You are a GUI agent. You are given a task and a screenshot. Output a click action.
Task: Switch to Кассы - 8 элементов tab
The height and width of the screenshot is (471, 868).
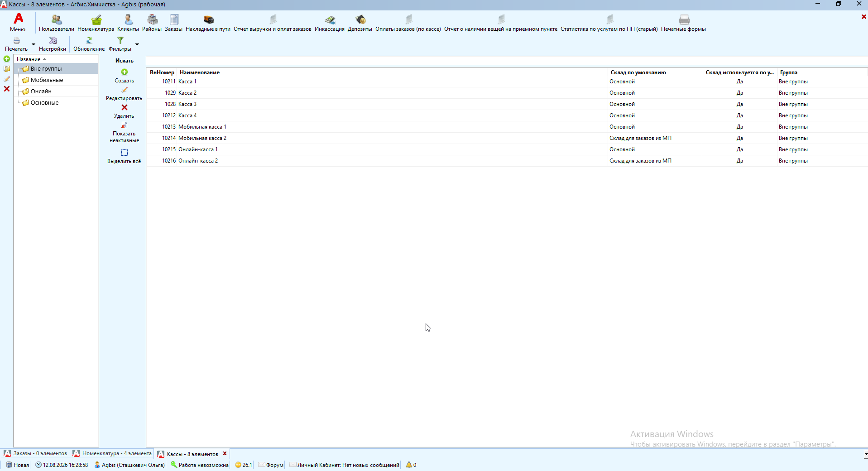pyautogui.click(x=192, y=454)
